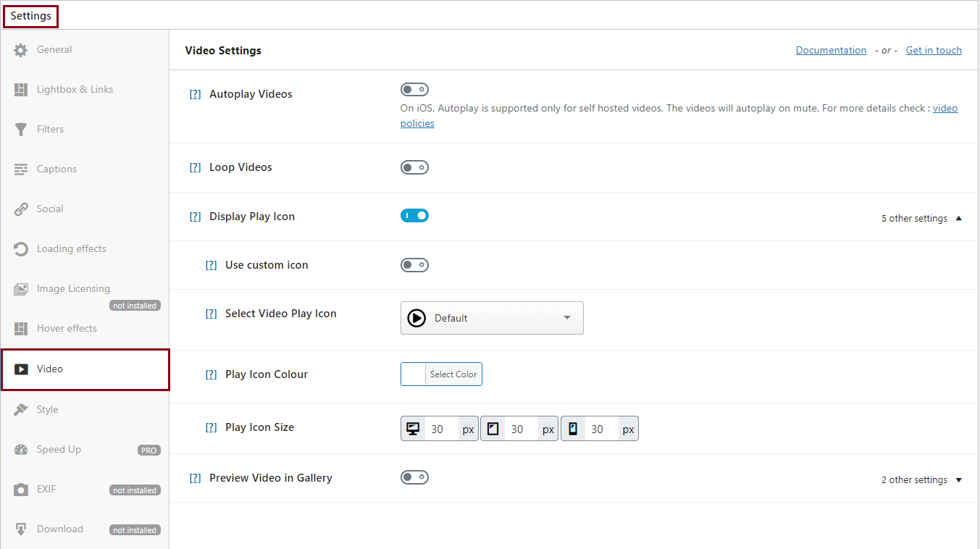Switch to the Captions settings tab
The height and width of the screenshot is (549, 980).
tap(56, 169)
